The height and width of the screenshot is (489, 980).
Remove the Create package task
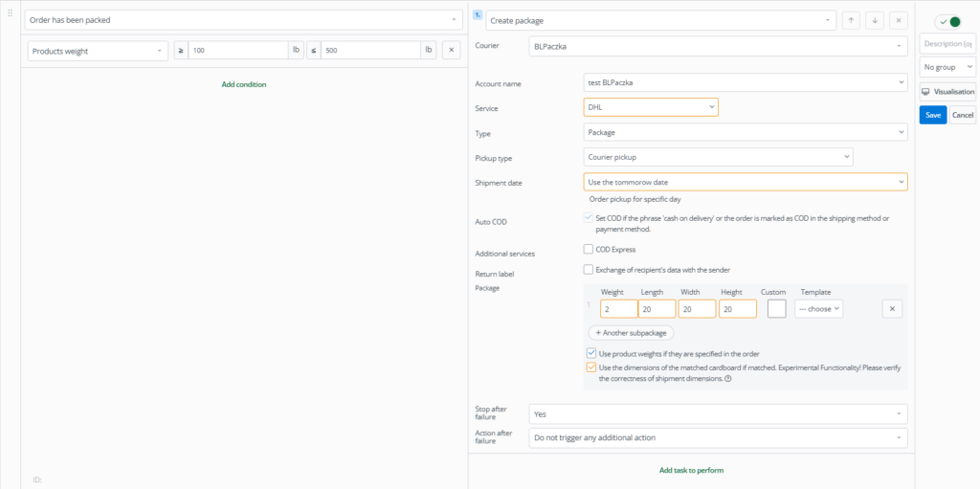coord(898,20)
